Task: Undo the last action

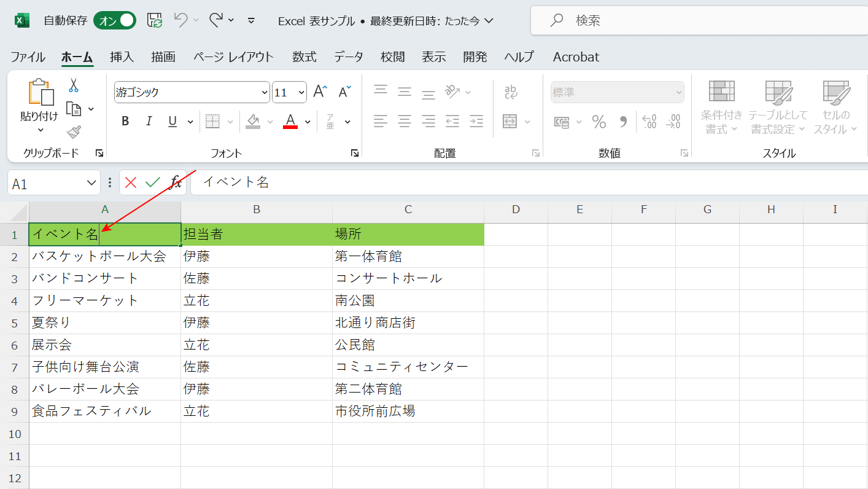Action: [180, 20]
